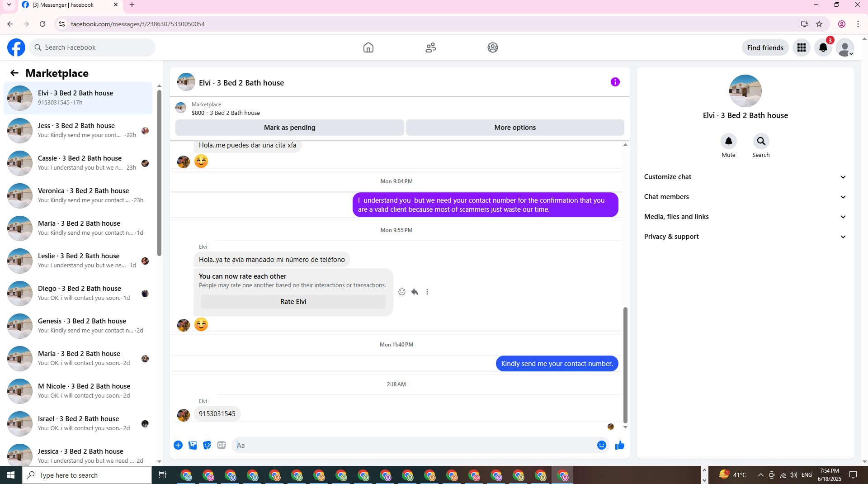Open the Windows Start menu

[x=11, y=475]
